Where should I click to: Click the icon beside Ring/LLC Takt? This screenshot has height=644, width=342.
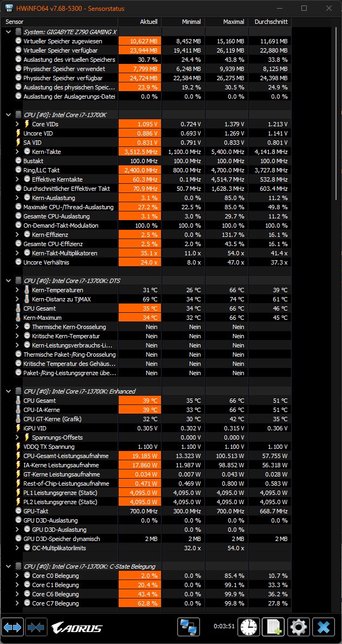(18, 170)
